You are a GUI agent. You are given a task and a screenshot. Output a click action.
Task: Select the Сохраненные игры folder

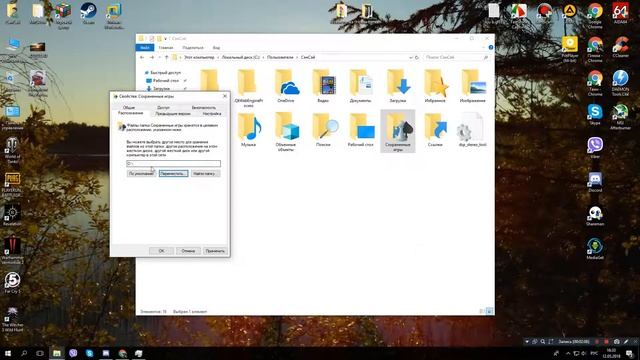point(398,131)
